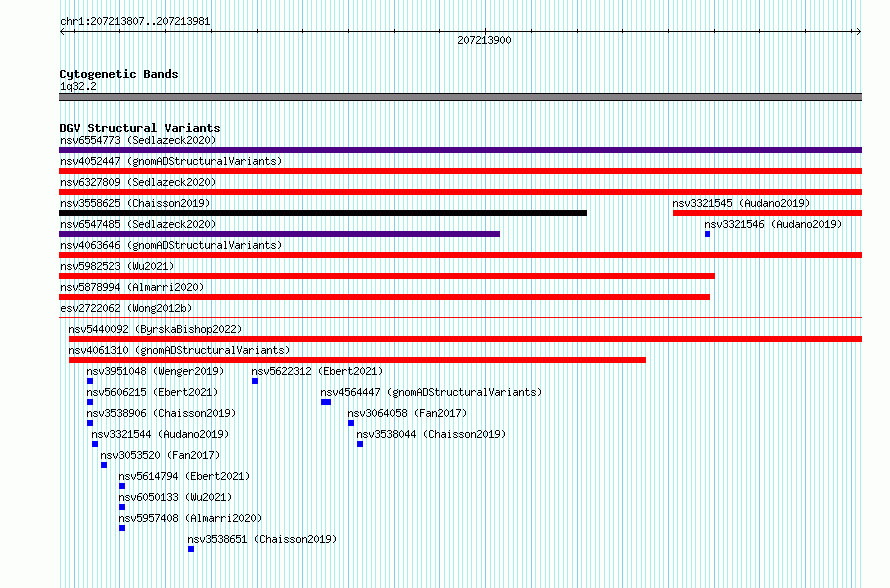Click the chr1:207213807..207213981 coordinates text
Screen dimensions: 890x588
(135, 21)
